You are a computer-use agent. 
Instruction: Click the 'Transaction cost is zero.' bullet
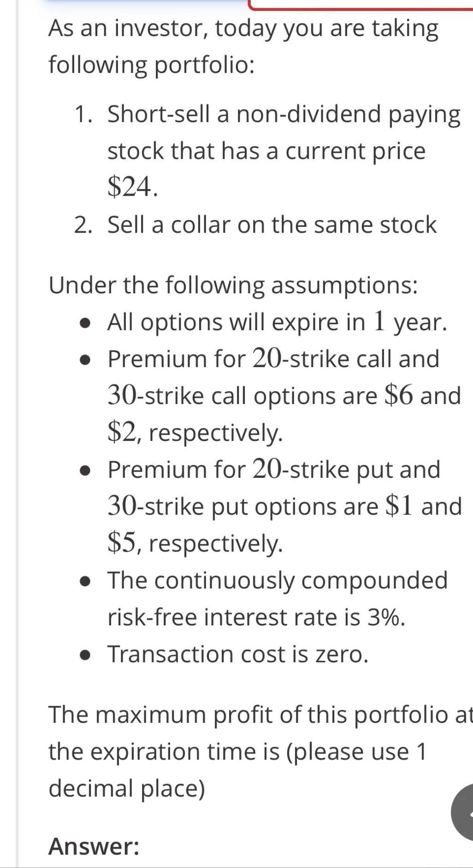[238, 654]
